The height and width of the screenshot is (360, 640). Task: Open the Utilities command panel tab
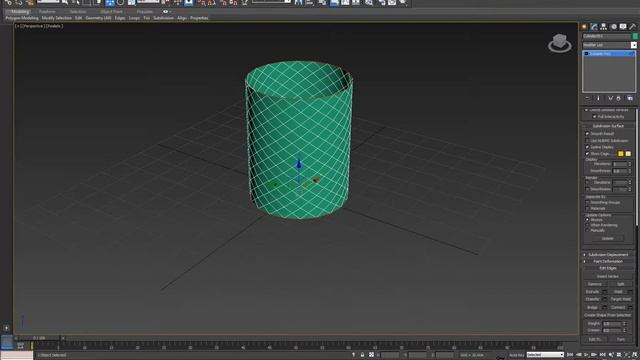click(x=633, y=27)
